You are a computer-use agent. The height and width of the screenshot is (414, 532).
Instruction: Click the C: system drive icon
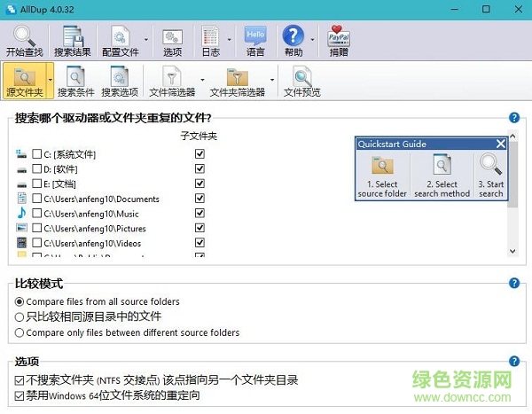coord(21,154)
